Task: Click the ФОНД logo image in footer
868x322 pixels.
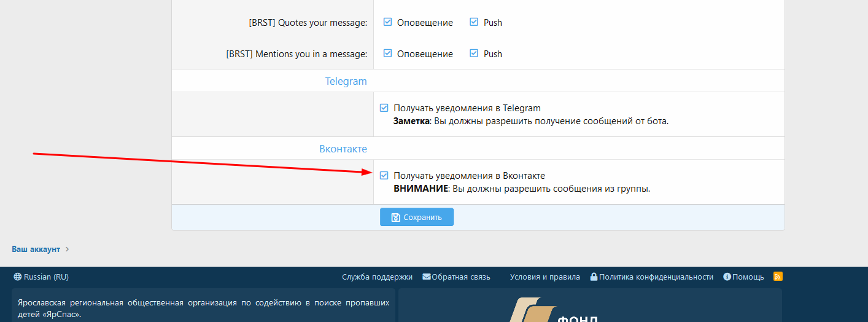Action: pos(552,310)
